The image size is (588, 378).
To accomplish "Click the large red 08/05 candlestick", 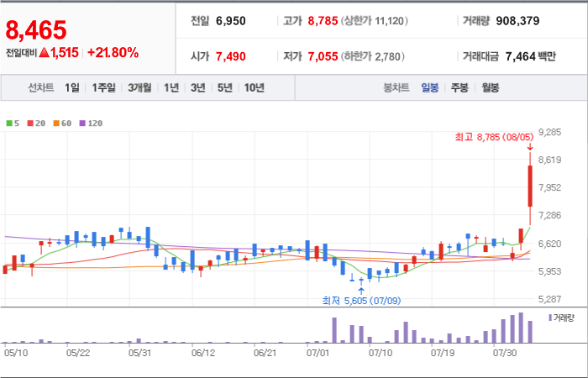I will (x=530, y=186).
